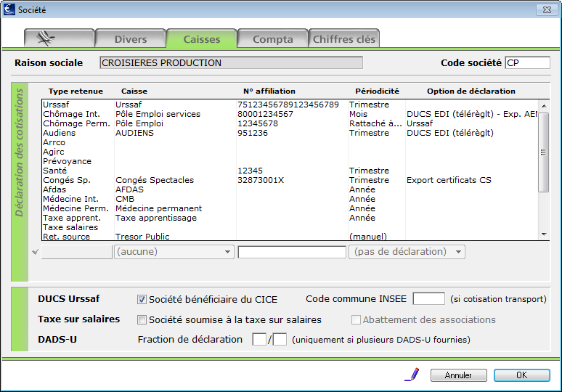Image resolution: width=562 pixels, height=392 pixels.
Task: Focus the Code société input
Action: click(527, 62)
